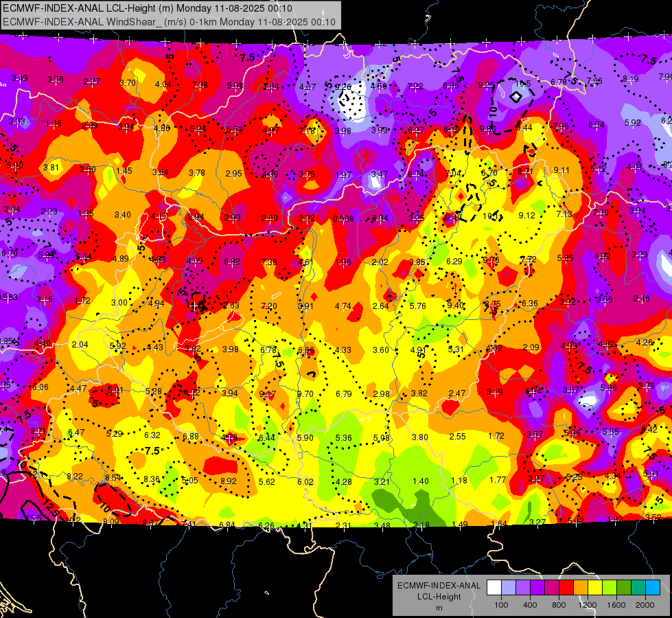Click wind shear value 0.983

coord(8,297)
